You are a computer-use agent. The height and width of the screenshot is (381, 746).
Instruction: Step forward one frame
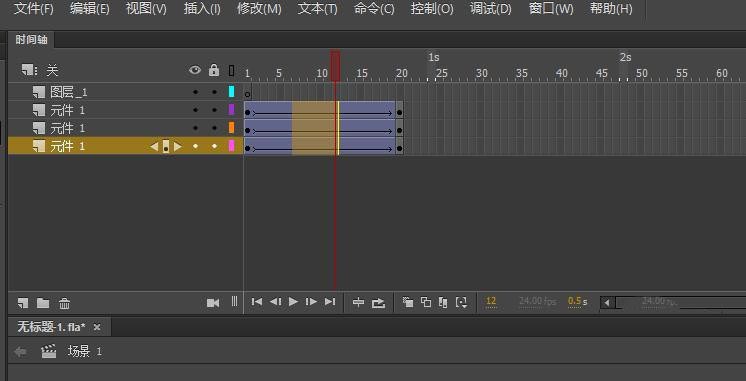(311, 302)
